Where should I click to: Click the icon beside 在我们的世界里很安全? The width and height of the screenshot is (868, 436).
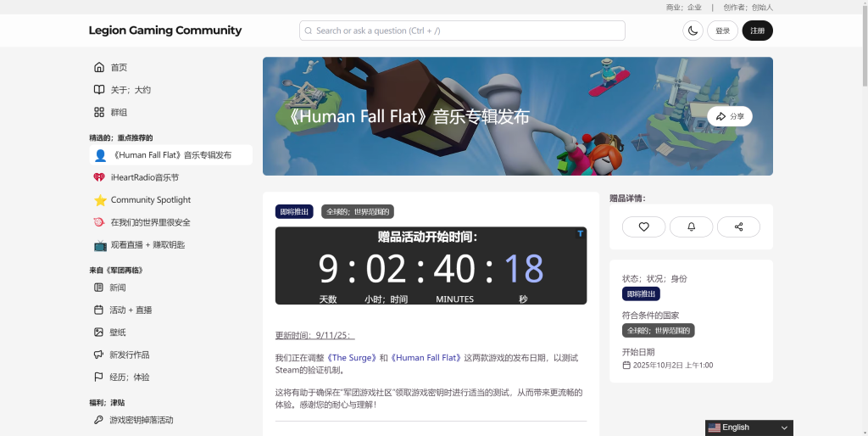(99, 222)
